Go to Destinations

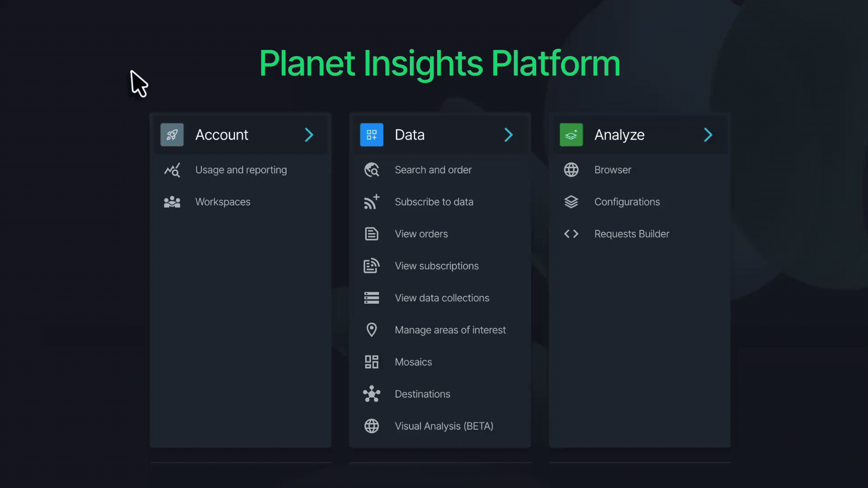pyautogui.click(x=423, y=394)
